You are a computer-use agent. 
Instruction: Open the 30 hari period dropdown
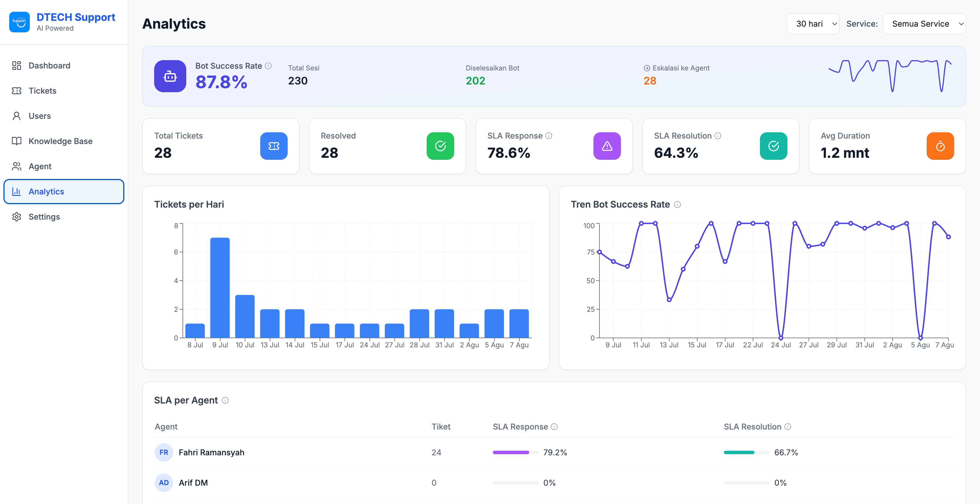813,23
